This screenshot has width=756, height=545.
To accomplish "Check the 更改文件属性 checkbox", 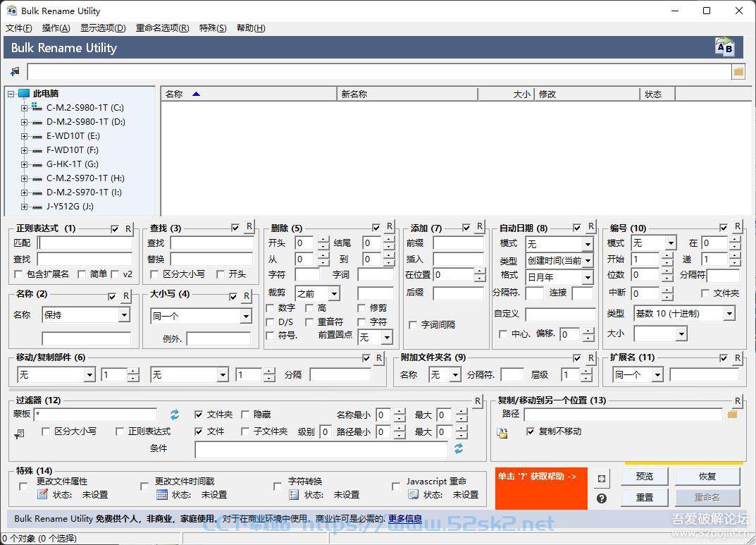I will pyautogui.click(x=23, y=486).
